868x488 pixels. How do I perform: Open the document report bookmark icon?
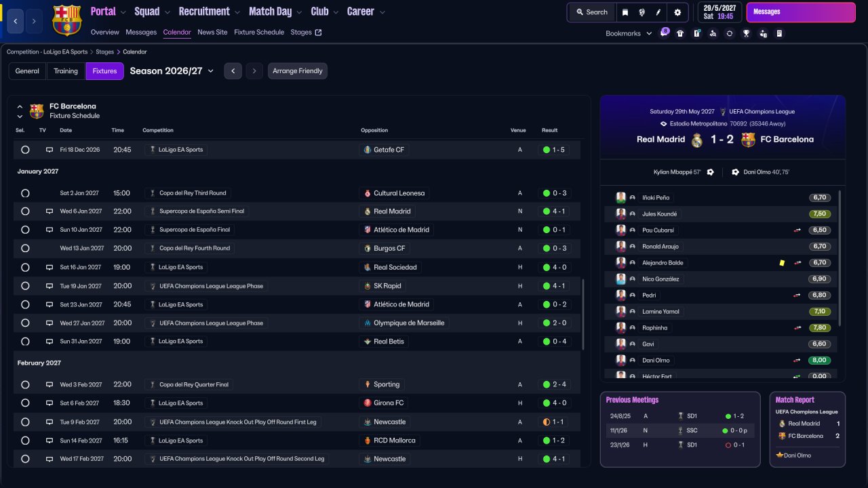coord(779,33)
